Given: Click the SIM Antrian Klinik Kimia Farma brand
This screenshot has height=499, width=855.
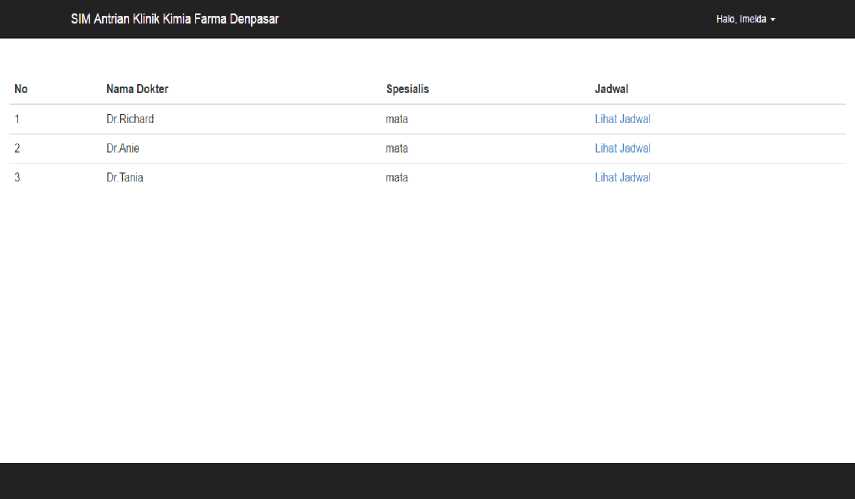Looking at the screenshot, I should point(174,19).
